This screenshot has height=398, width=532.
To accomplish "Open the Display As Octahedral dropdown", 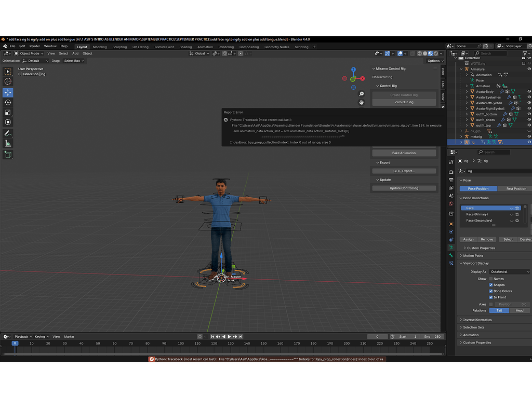I will pyautogui.click(x=509, y=271).
